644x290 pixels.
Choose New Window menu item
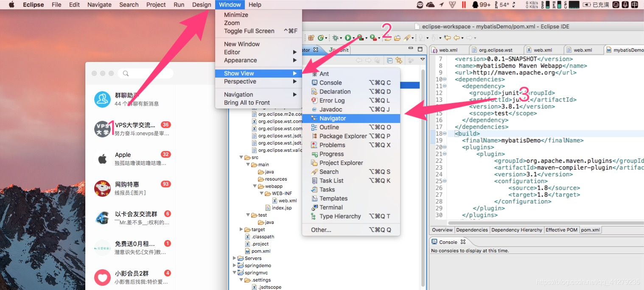pyautogui.click(x=259, y=44)
